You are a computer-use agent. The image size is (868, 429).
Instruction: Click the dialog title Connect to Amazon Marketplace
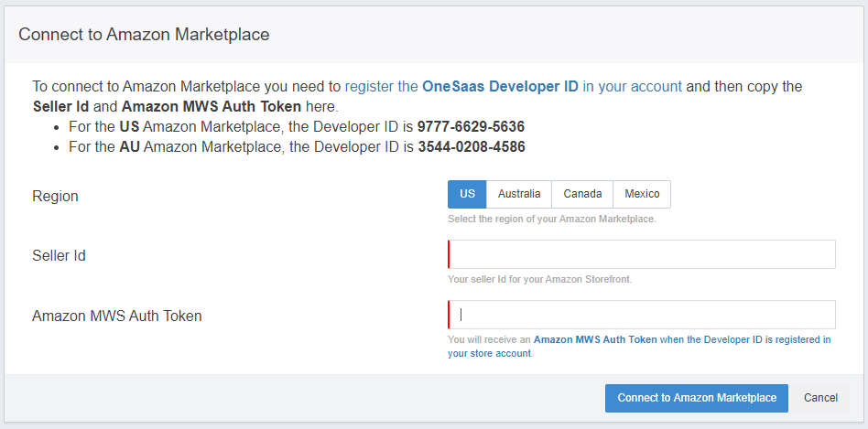pyautogui.click(x=144, y=34)
